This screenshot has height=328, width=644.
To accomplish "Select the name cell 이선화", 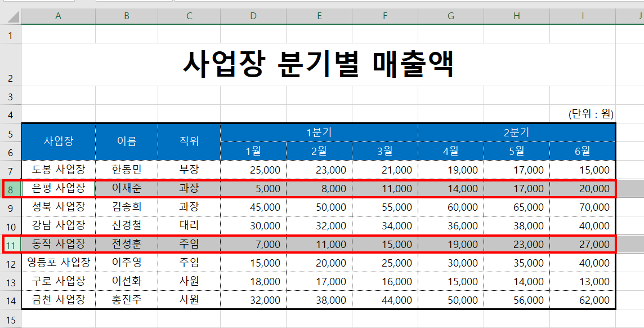I will pyautogui.click(x=127, y=281).
